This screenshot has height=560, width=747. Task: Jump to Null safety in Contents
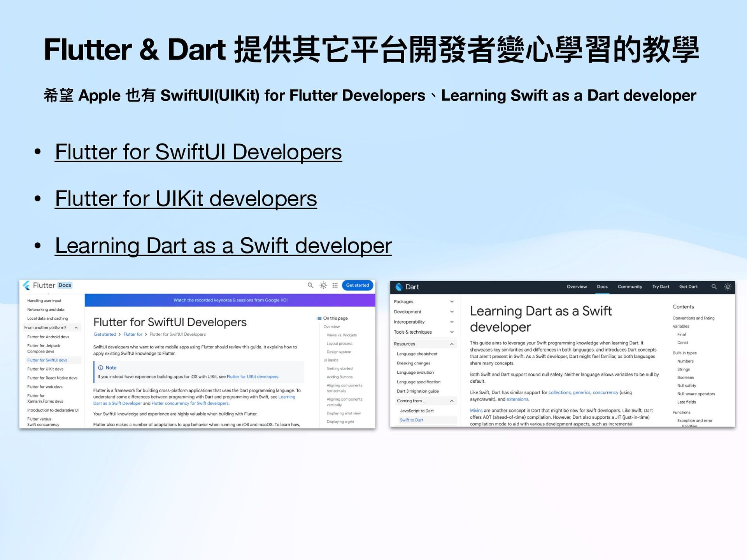tap(687, 386)
